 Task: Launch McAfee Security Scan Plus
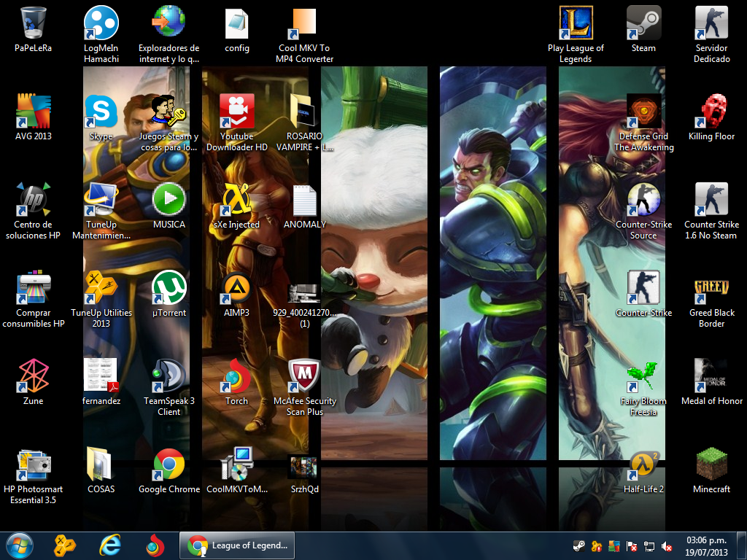[304, 376]
